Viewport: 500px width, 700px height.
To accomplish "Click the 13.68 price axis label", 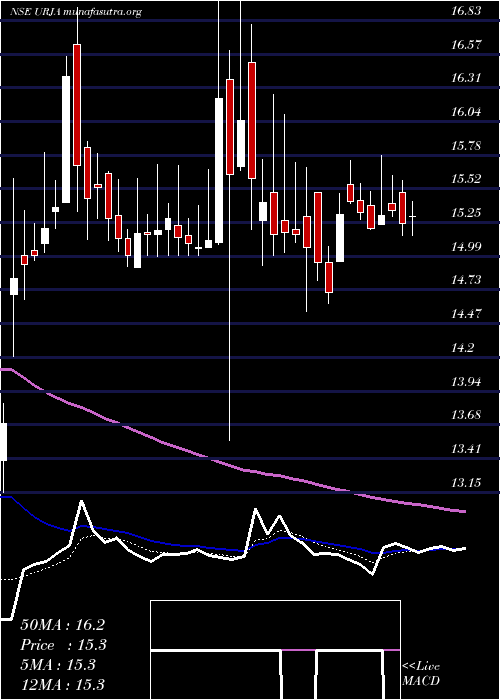I will point(466,415).
